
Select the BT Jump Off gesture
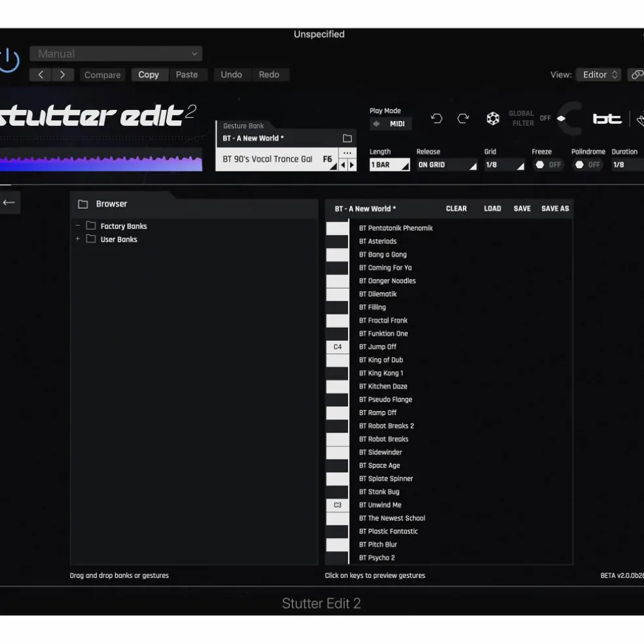[x=378, y=347]
